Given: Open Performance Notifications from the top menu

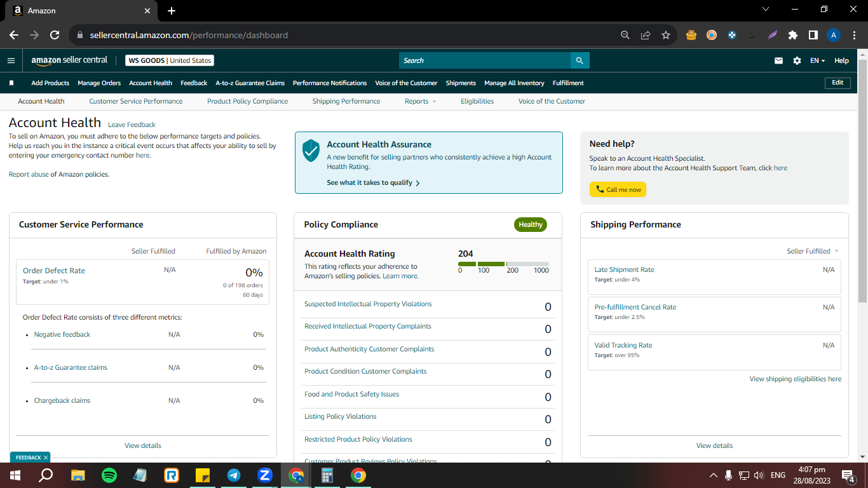Looking at the screenshot, I should point(330,83).
